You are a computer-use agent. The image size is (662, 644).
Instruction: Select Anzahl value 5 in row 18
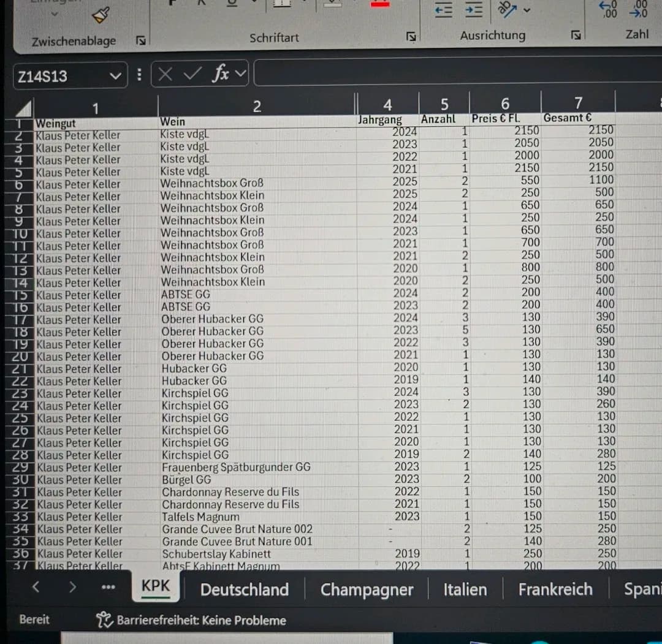click(x=446, y=330)
